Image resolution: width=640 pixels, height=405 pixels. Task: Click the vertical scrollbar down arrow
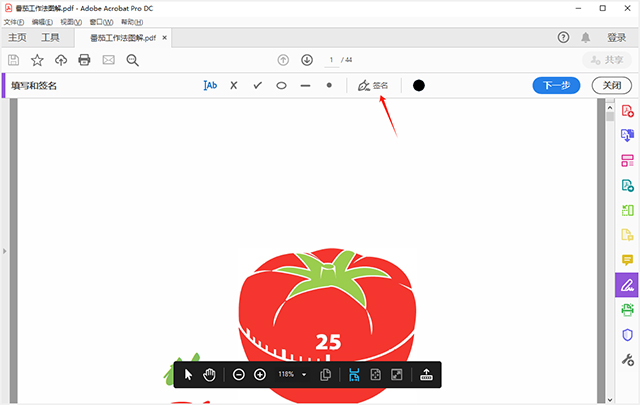coord(610,400)
